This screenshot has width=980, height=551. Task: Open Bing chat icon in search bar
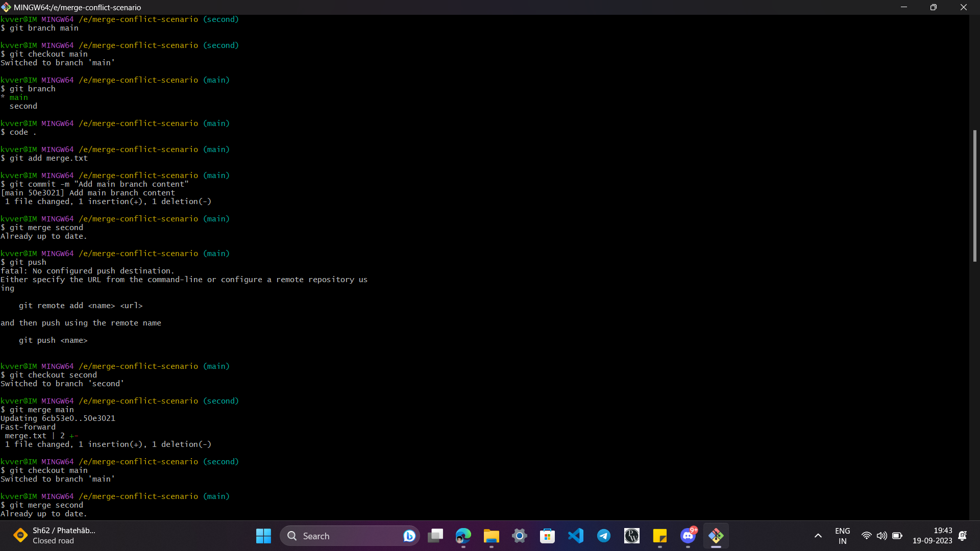[409, 536]
